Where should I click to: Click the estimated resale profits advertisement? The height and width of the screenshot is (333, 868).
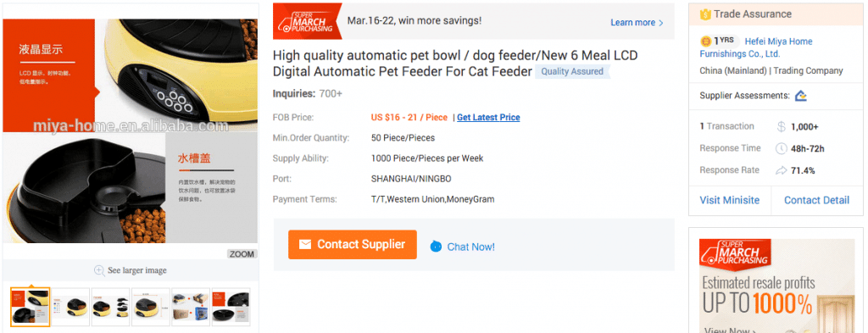tap(776, 286)
